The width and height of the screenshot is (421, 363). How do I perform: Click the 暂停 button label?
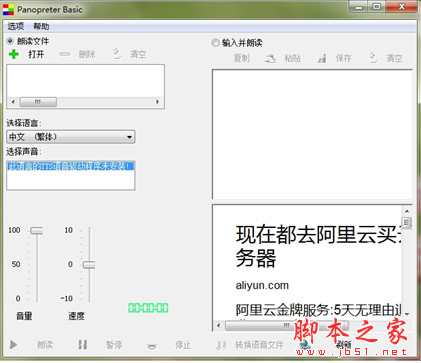(x=114, y=345)
